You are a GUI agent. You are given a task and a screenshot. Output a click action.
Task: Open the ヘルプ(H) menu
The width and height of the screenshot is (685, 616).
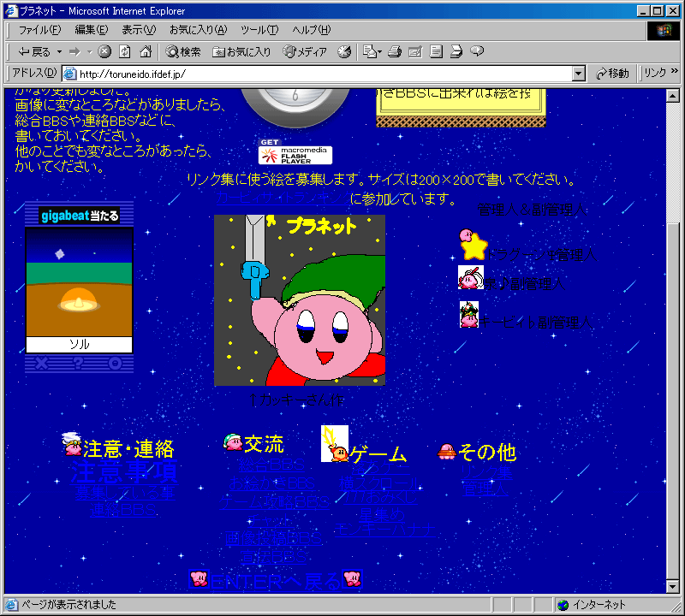(312, 30)
